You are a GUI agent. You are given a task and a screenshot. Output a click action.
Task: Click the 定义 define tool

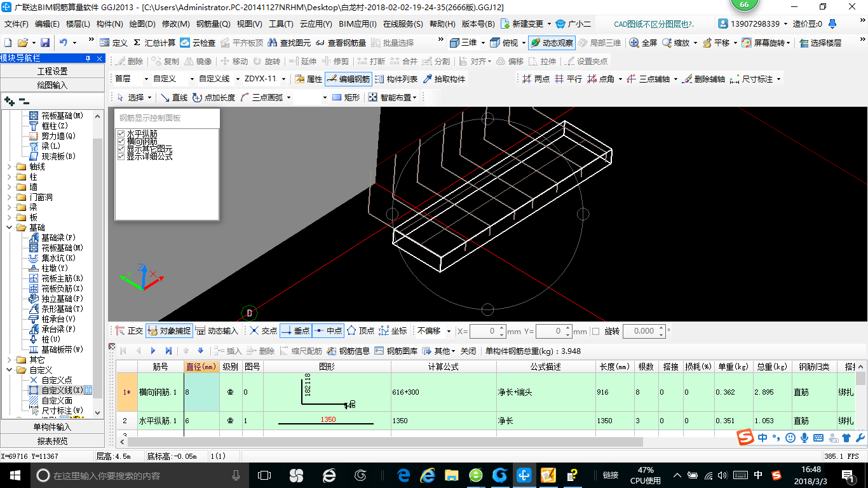pyautogui.click(x=114, y=43)
